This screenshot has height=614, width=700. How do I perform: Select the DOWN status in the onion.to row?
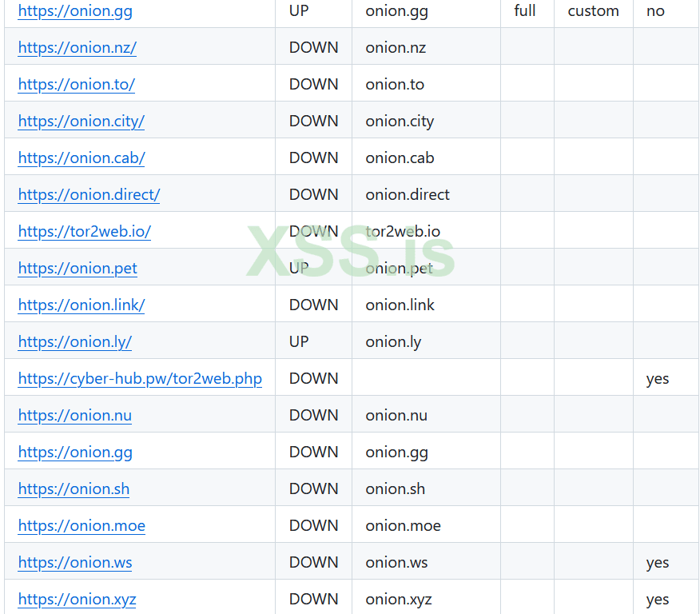point(313,85)
